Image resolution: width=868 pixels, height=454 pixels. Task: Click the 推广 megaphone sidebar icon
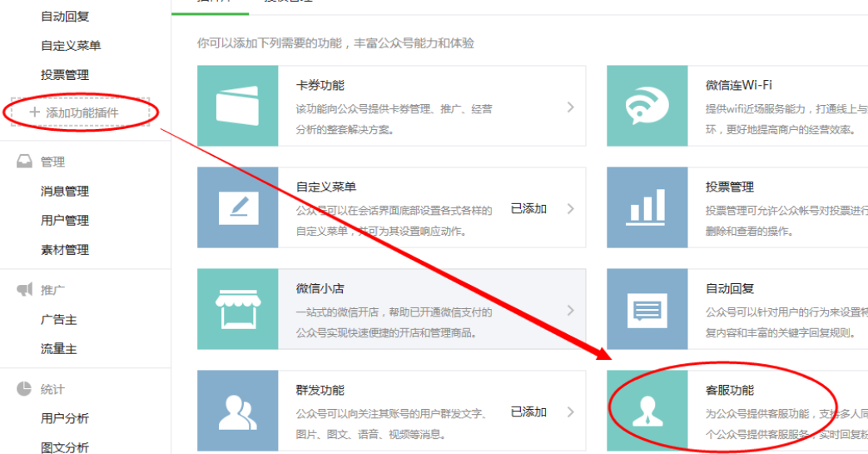24,289
